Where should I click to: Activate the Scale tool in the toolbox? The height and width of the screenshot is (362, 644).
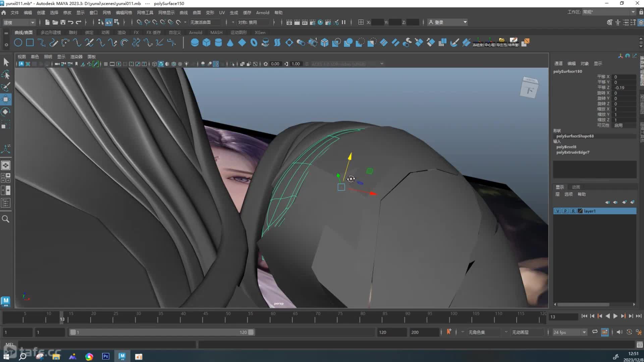(x=6, y=124)
